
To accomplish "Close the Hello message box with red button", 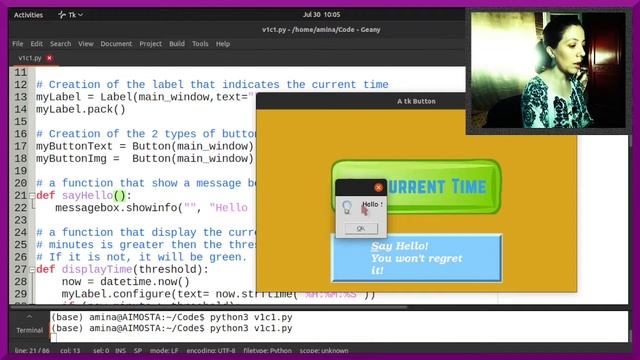I will [378, 187].
